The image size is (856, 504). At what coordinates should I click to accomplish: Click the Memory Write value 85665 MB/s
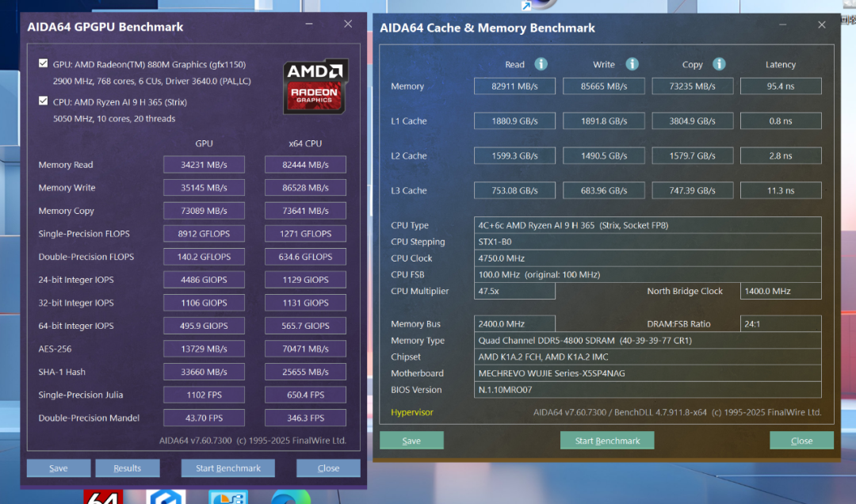604,86
